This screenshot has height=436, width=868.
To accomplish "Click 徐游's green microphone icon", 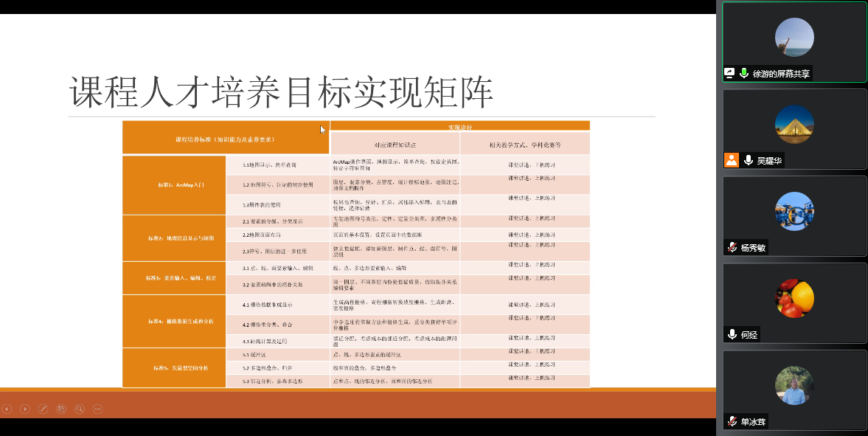I will click(744, 73).
